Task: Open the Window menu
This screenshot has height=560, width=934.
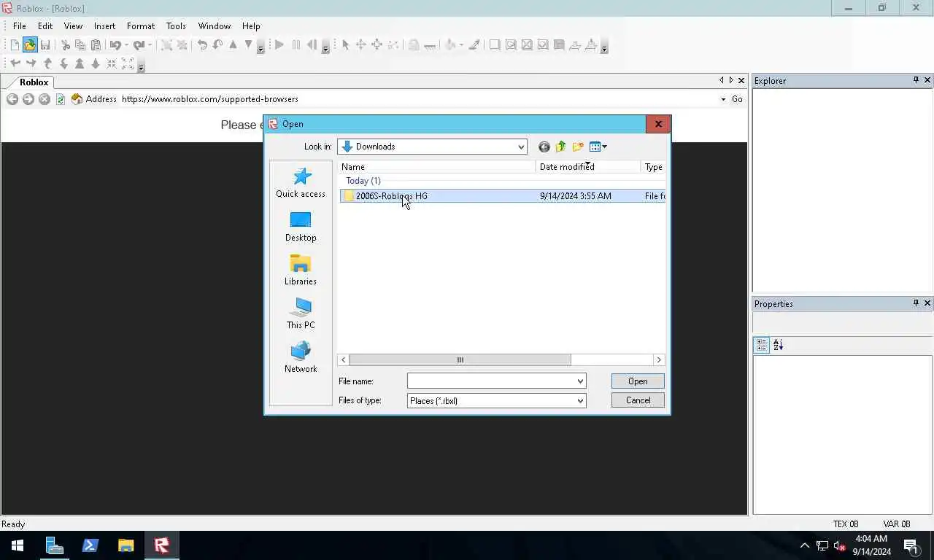Action: 215,26
